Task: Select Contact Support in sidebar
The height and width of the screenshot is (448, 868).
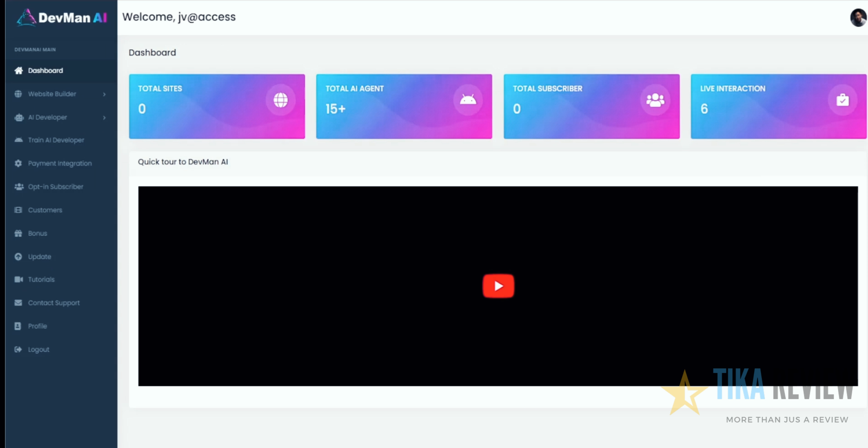Action: coord(61,303)
